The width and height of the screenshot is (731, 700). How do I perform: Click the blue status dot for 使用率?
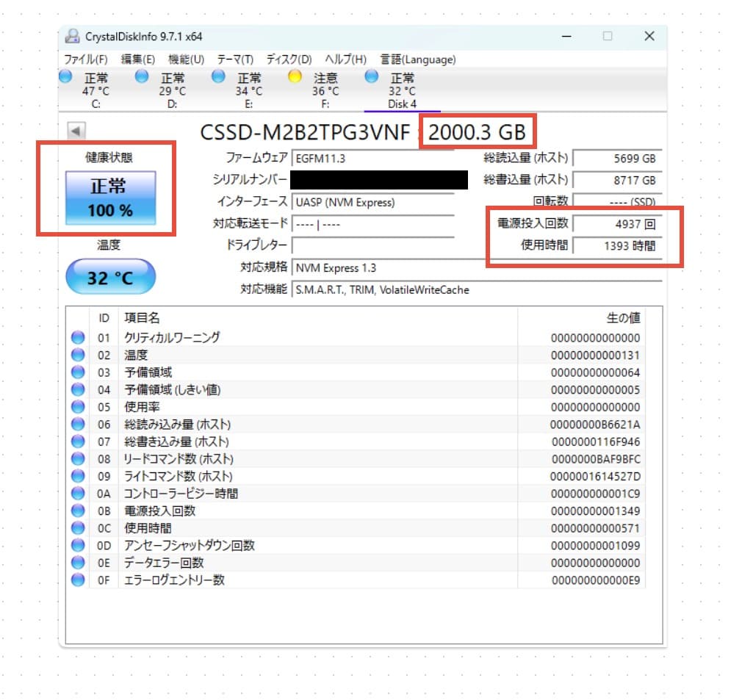coord(76,407)
